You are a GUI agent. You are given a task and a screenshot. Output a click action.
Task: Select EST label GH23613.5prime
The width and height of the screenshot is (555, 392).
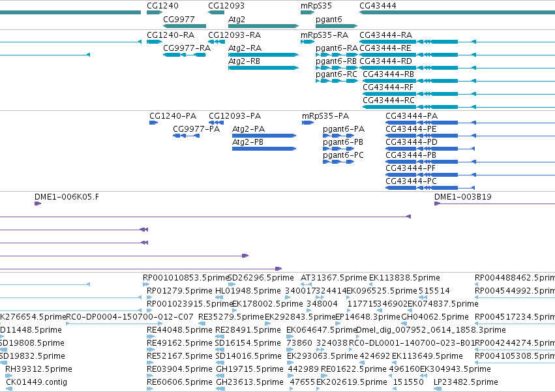coord(250,382)
